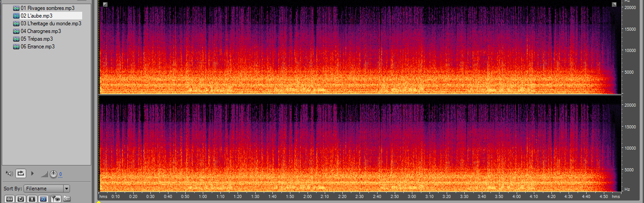Image resolution: width=644 pixels, height=203 pixels.
Task: Select file 02 L'aube.mp3
Action: (36, 16)
